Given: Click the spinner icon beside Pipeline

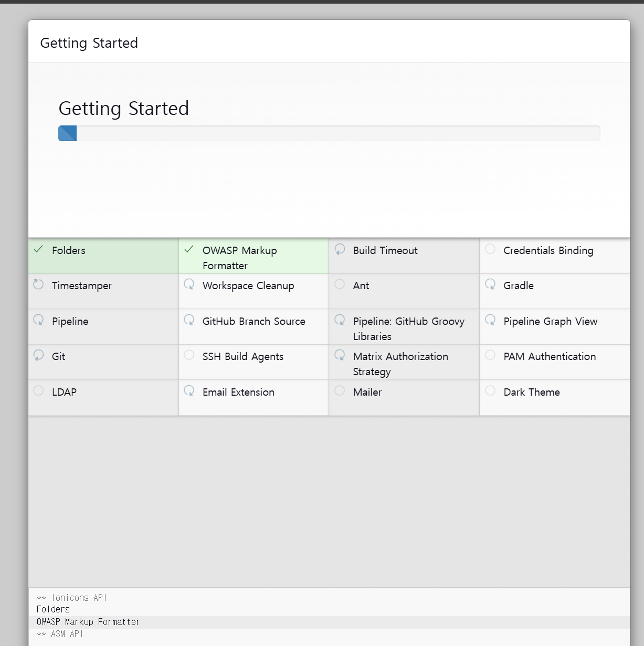Looking at the screenshot, I should (x=38, y=320).
